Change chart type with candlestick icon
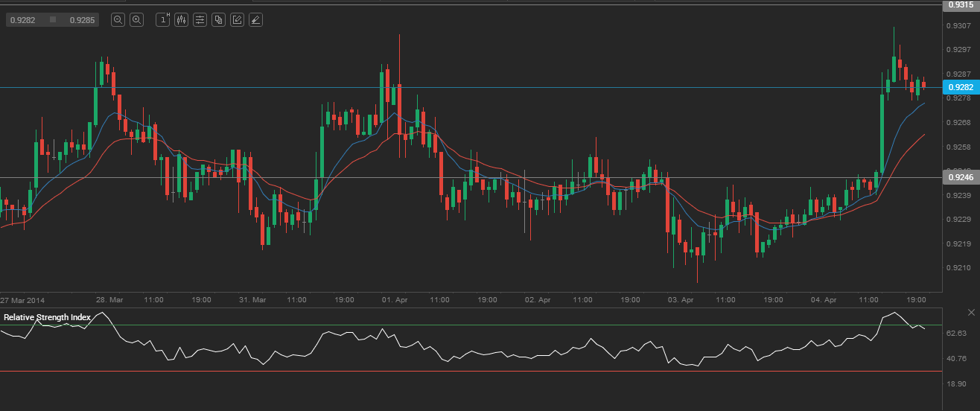Image resolution: width=980 pixels, height=411 pixels. pos(181,20)
